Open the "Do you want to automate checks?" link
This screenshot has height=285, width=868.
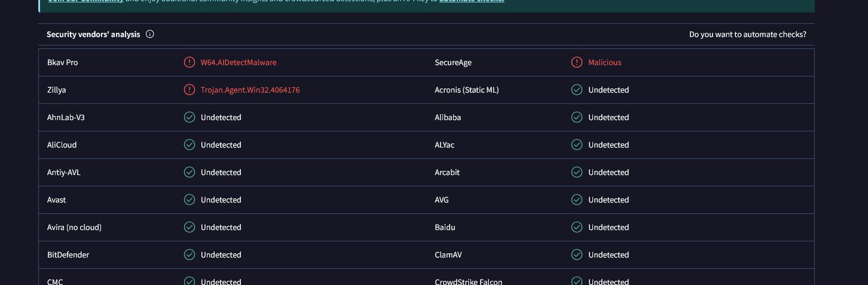click(747, 34)
